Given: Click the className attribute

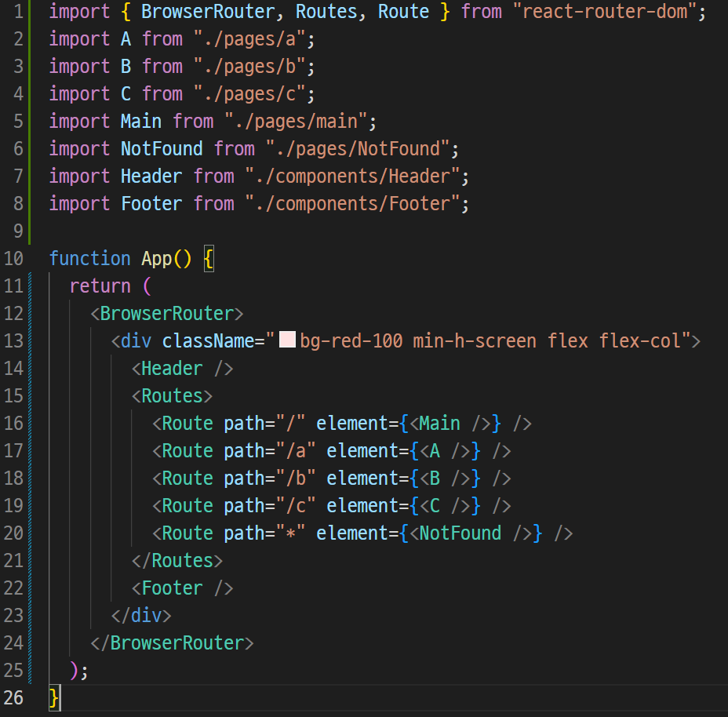Looking at the screenshot, I should [208, 341].
